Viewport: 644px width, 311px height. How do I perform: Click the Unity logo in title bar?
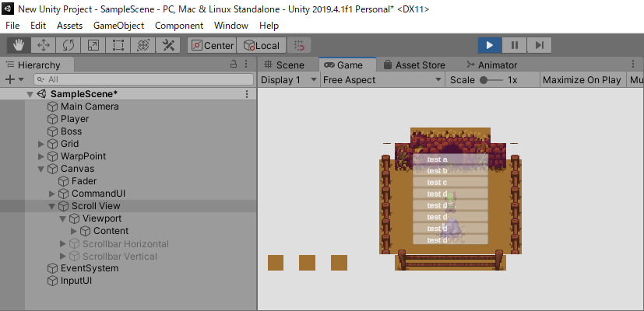coord(9,9)
